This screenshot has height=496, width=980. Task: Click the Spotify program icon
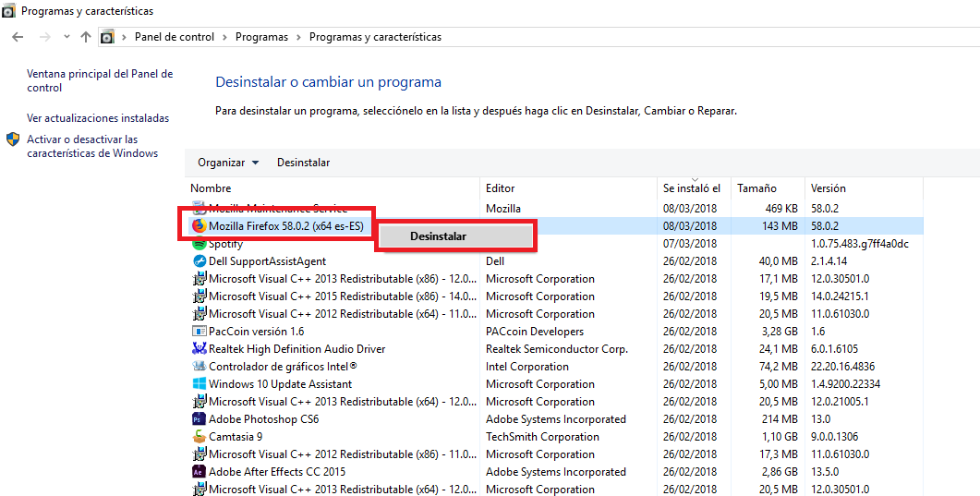[x=199, y=244]
